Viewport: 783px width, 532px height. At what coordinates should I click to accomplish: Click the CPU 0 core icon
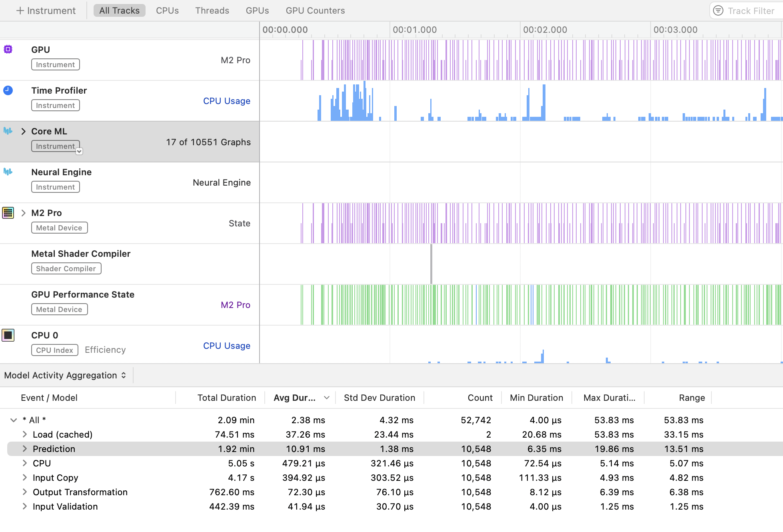tap(8, 335)
